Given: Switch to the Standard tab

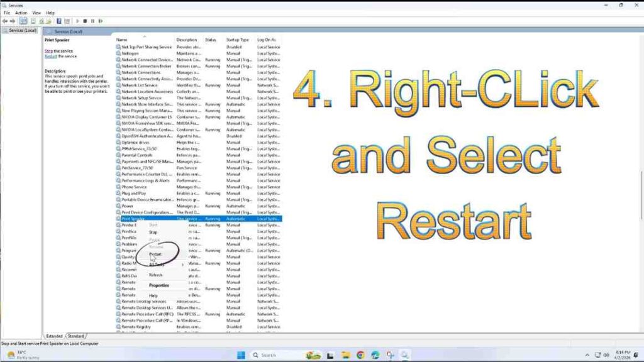Looking at the screenshot, I should tap(76, 336).
